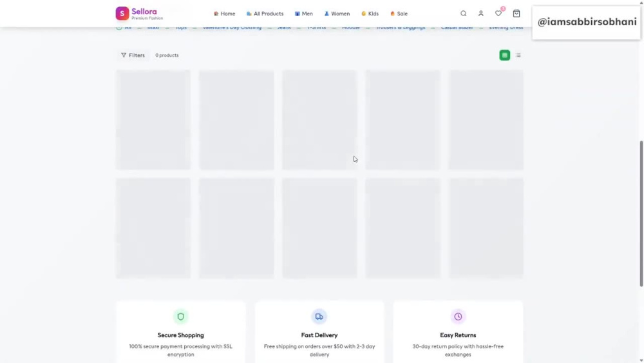Switch to grid view layout
644x363 pixels.
pyautogui.click(x=505, y=55)
